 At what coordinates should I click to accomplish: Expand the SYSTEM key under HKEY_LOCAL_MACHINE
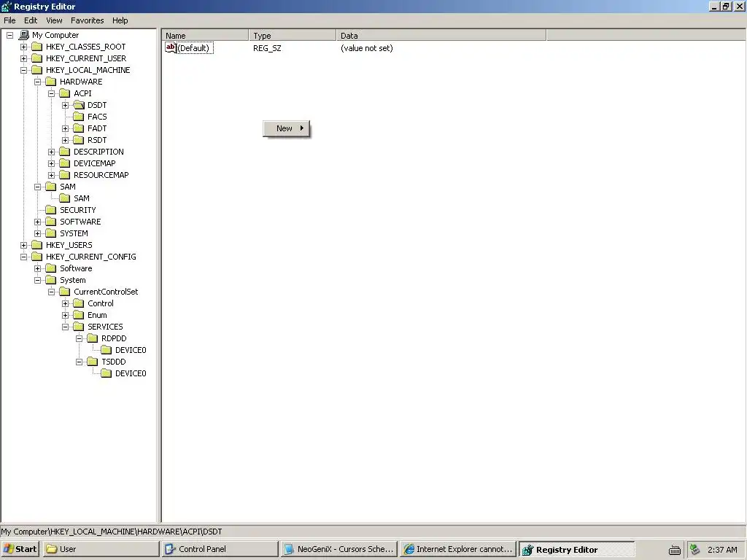point(38,233)
